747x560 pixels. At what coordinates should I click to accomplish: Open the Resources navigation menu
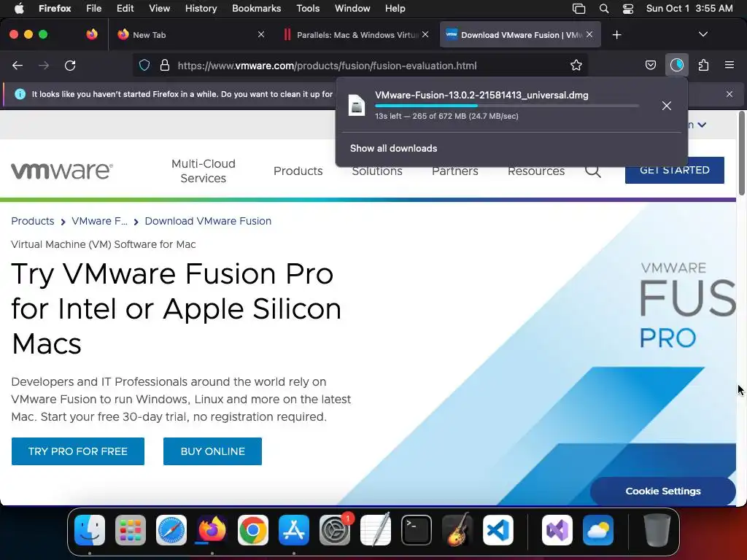click(x=536, y=171)
